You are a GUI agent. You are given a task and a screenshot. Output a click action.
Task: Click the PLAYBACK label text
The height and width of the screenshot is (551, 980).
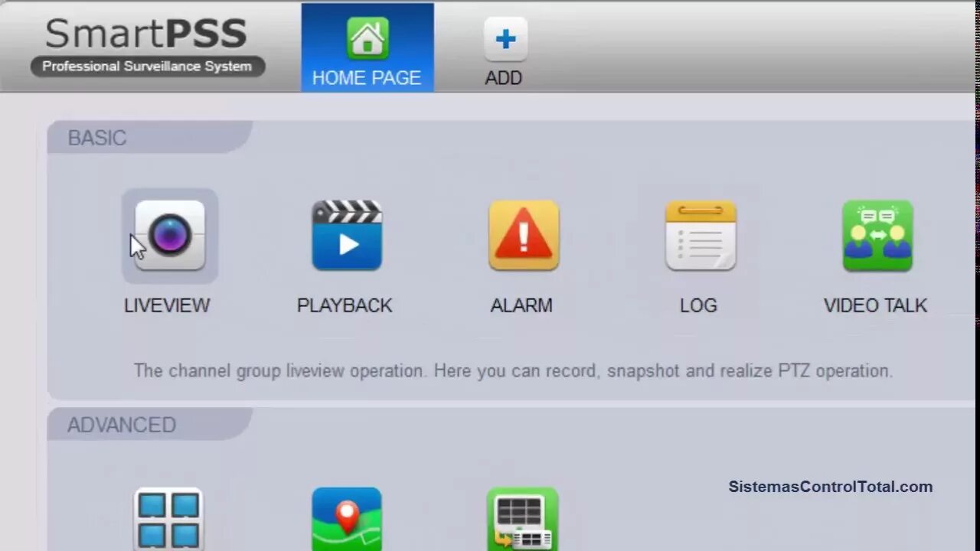pyautogui.click(x=345, y=305)
